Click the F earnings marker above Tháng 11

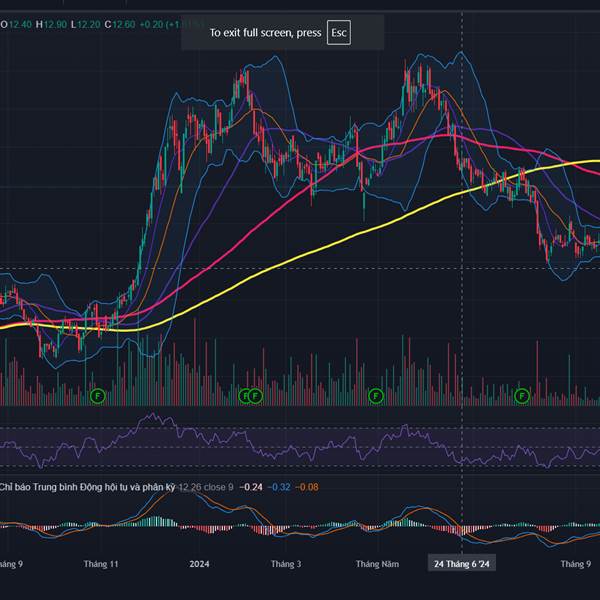tap(98, 397)
